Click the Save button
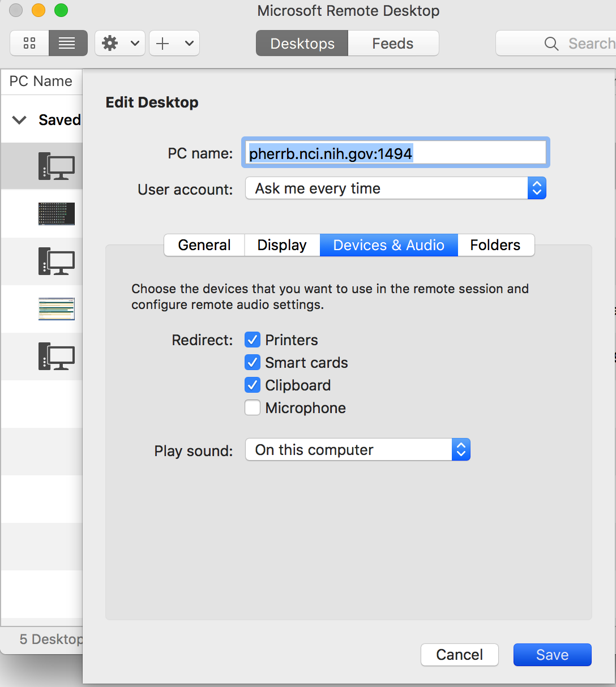The image size is (616, 687). (553, 655)
